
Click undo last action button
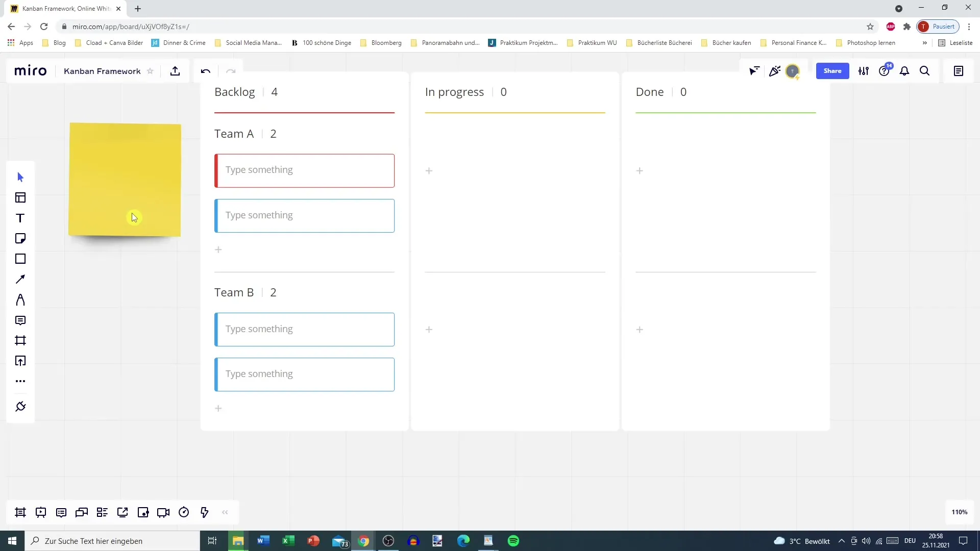point(206,70)
